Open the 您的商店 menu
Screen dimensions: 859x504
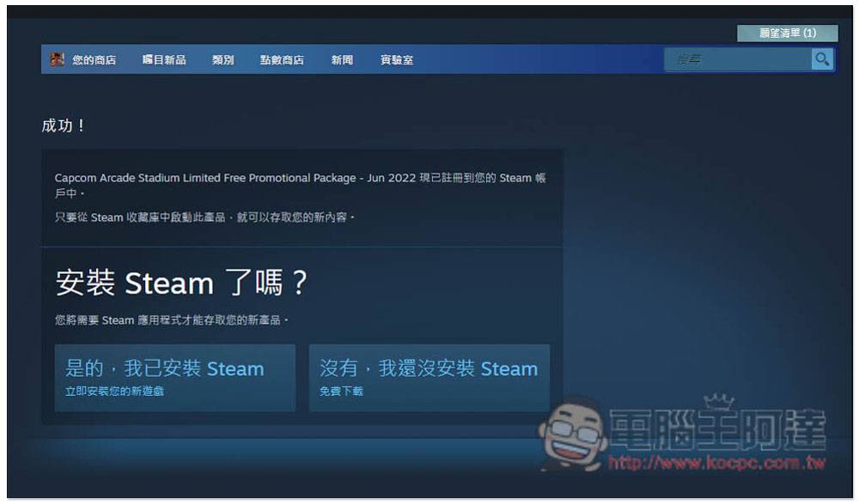tap(94, 60)
